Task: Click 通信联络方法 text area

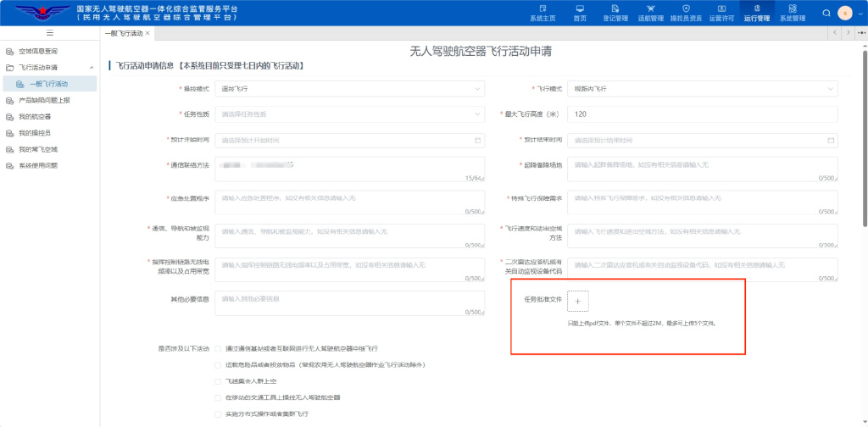Action: tap(350, 169)
